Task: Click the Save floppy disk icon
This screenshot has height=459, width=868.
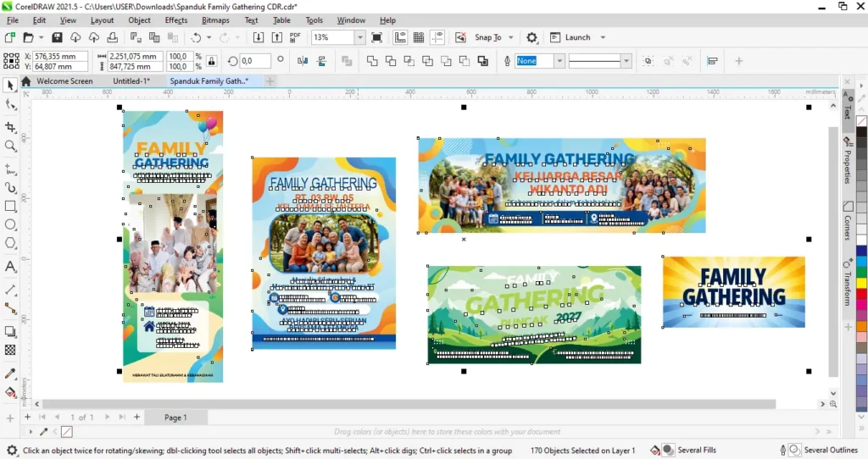Action: point(57,37)
